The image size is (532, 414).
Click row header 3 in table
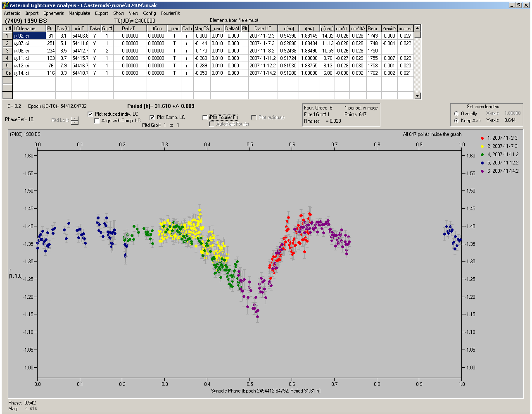[7, 51]
